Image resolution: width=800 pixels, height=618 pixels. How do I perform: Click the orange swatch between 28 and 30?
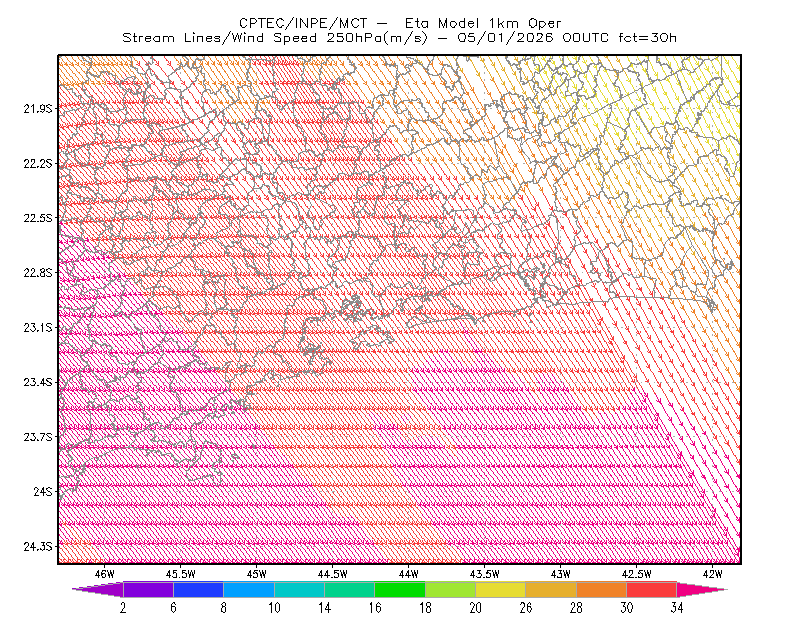602,589
